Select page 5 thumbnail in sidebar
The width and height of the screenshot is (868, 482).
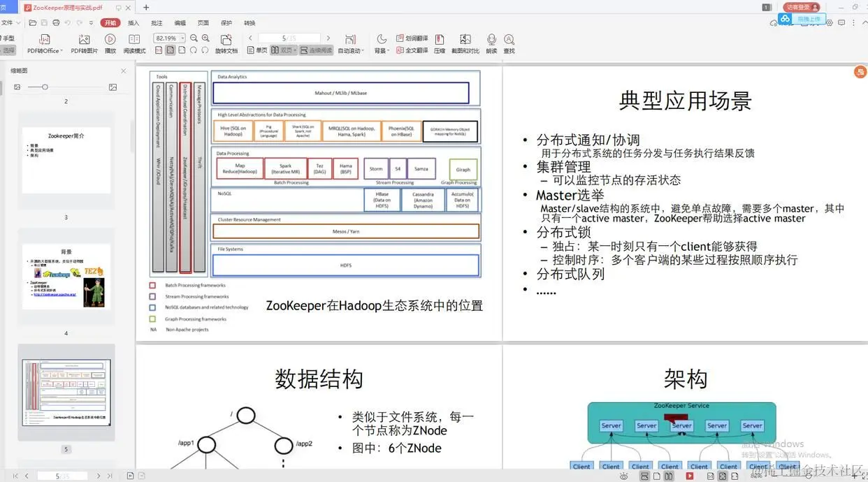[x=66, y=393]
